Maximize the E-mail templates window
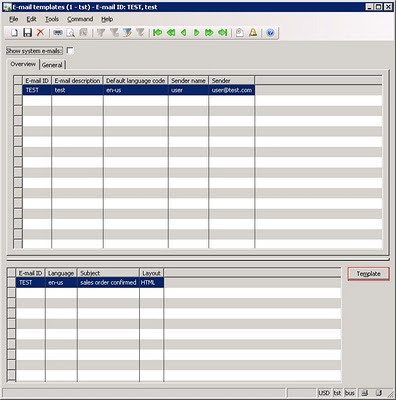Screen dimensions: 396x400 379,7
